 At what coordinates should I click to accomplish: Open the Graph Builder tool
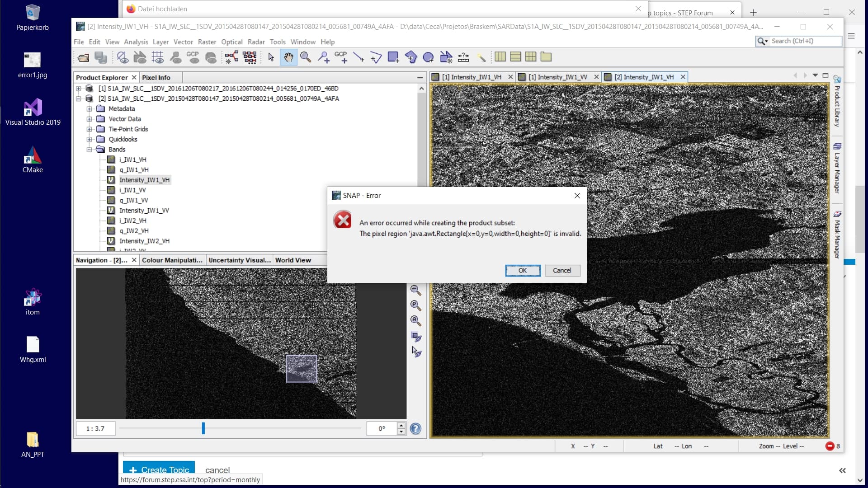pyautogui.click(x=231, y=57)
